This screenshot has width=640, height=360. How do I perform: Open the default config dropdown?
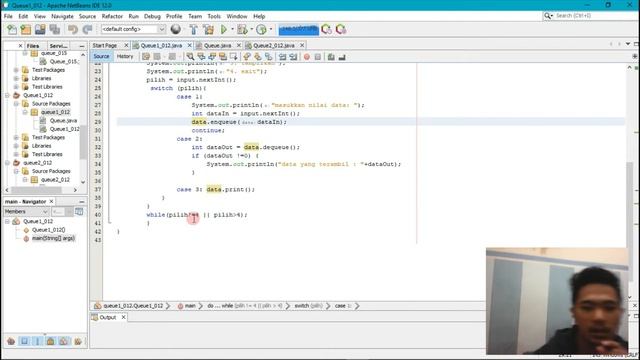coord(133,29)
